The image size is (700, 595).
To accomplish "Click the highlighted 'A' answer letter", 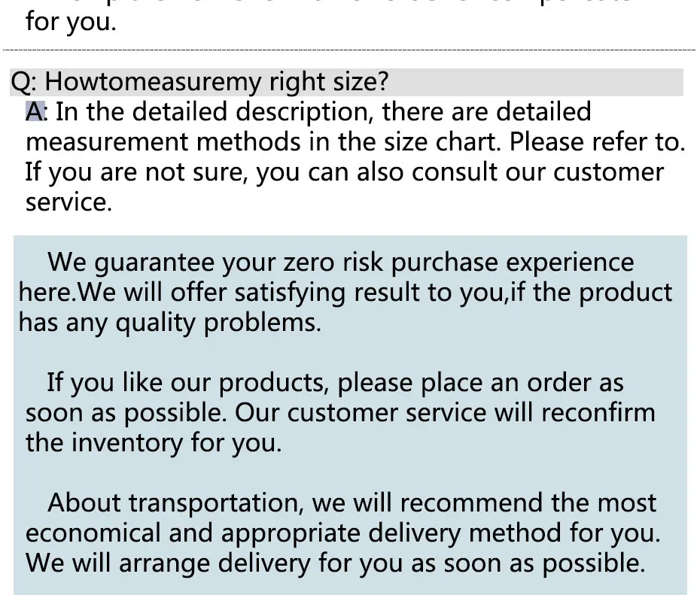I will pyautogui.click(x=35, y=111).
